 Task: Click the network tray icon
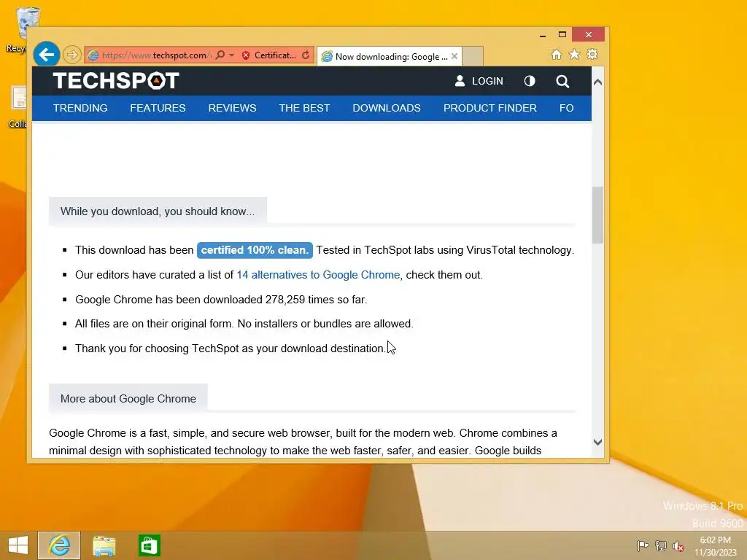(x=661, y=545)
